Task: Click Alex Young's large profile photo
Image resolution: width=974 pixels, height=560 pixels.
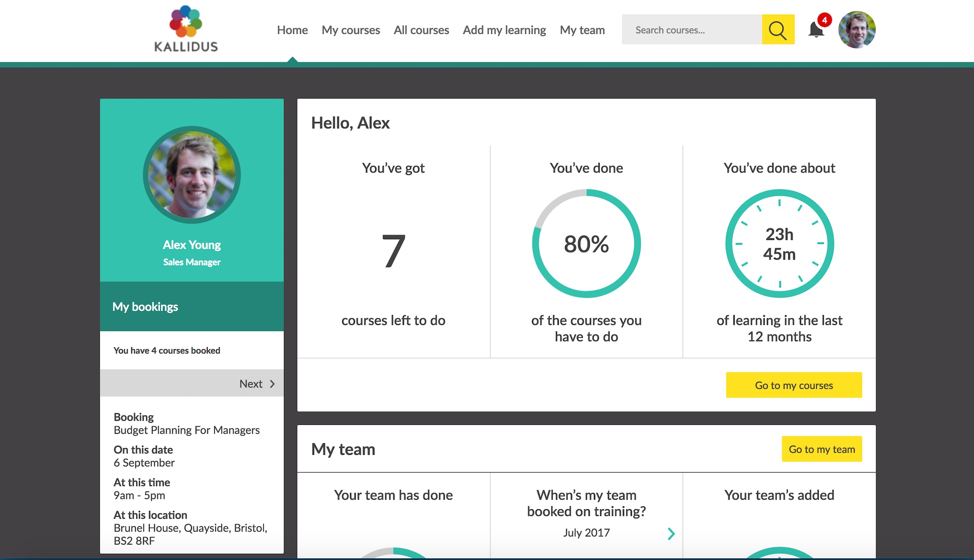Action: pyautogui.click(x=191, y=174)
